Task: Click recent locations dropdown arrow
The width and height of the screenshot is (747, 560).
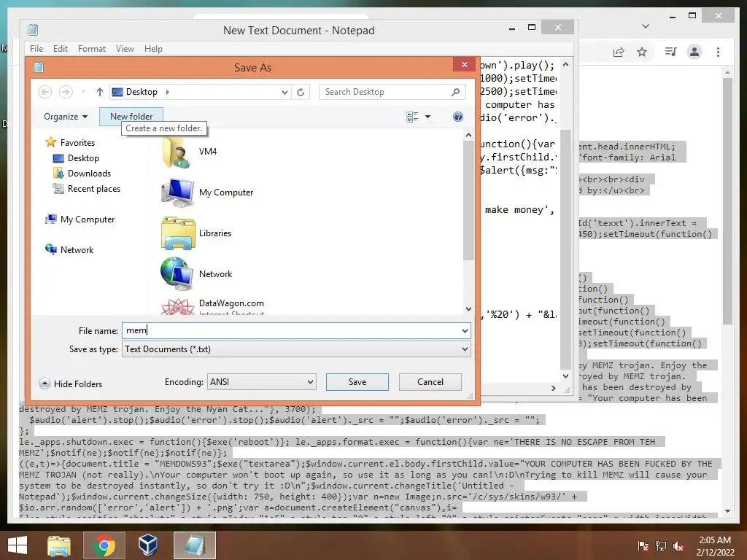Action: pos(84,92)
